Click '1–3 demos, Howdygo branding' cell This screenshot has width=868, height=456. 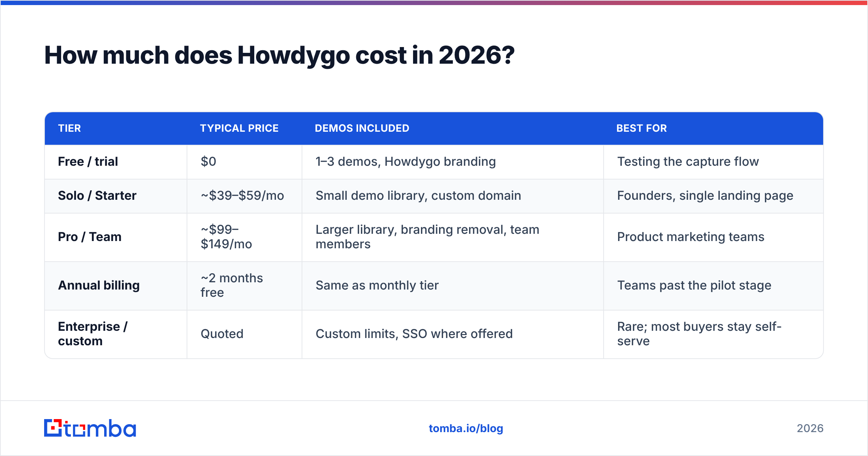[x=453, y=162]
